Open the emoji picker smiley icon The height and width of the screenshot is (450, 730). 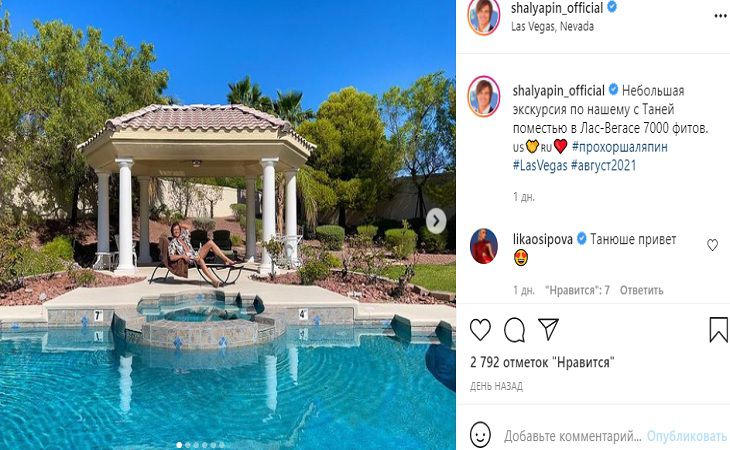click(x=480, y=435)
